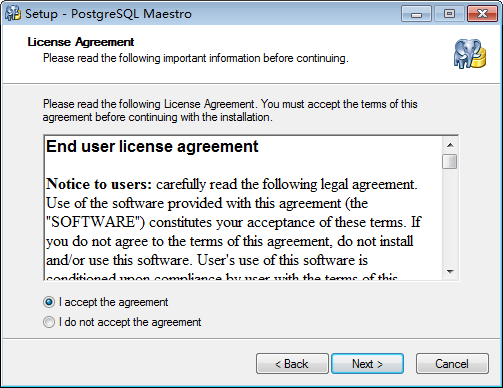Minimize the Setup window
Screen dimensions: 503x388
416,14
